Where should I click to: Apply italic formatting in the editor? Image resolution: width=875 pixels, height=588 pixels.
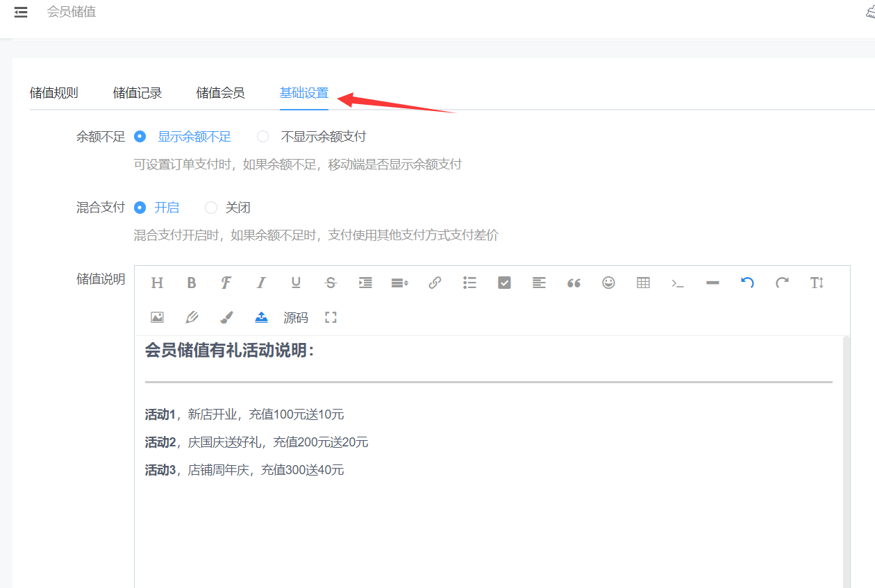[261, 283]
